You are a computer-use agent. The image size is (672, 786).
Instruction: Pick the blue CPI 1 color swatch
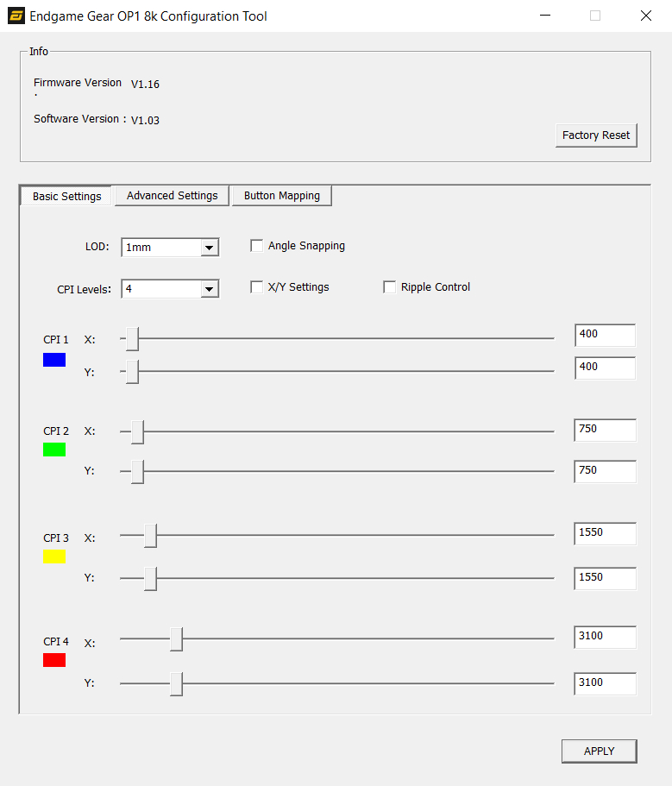point(54,360)
